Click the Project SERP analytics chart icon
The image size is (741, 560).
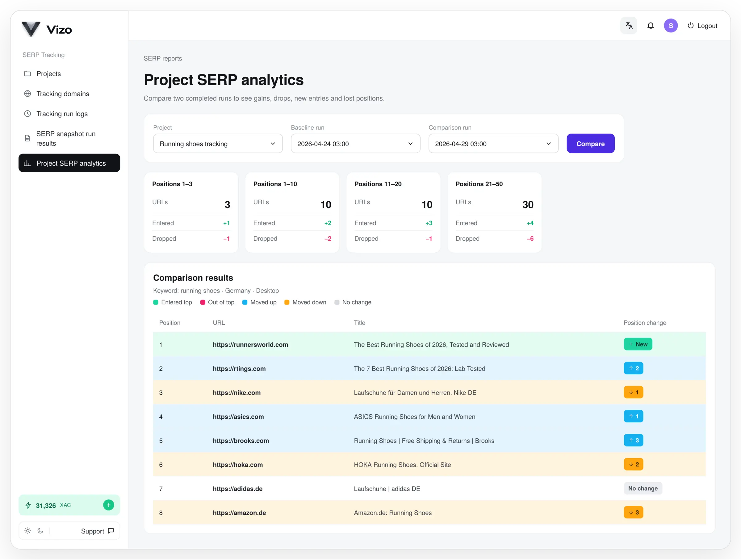pos(27,163)
